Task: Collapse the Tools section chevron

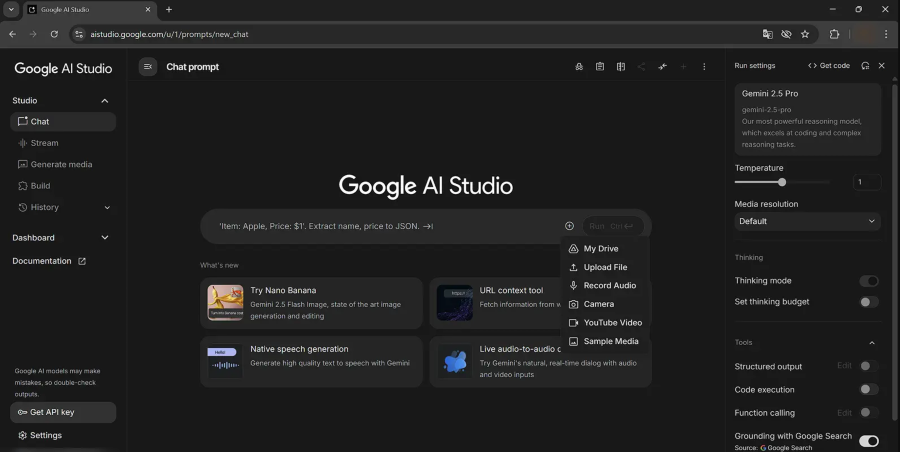Action: point(872,343)
